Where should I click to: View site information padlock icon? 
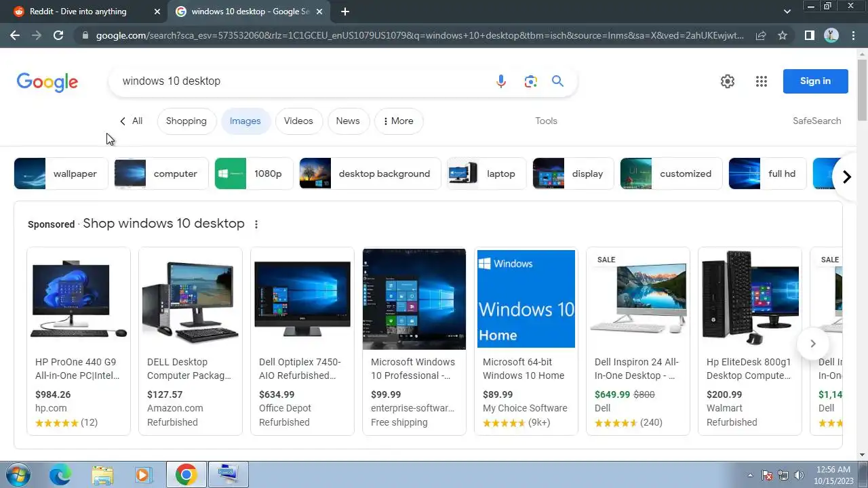[84, 35]
